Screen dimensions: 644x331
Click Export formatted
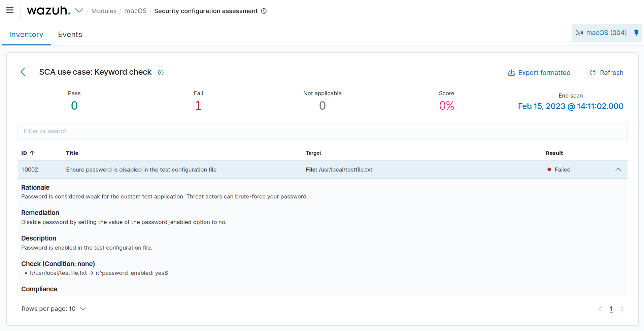pos(539,73)
